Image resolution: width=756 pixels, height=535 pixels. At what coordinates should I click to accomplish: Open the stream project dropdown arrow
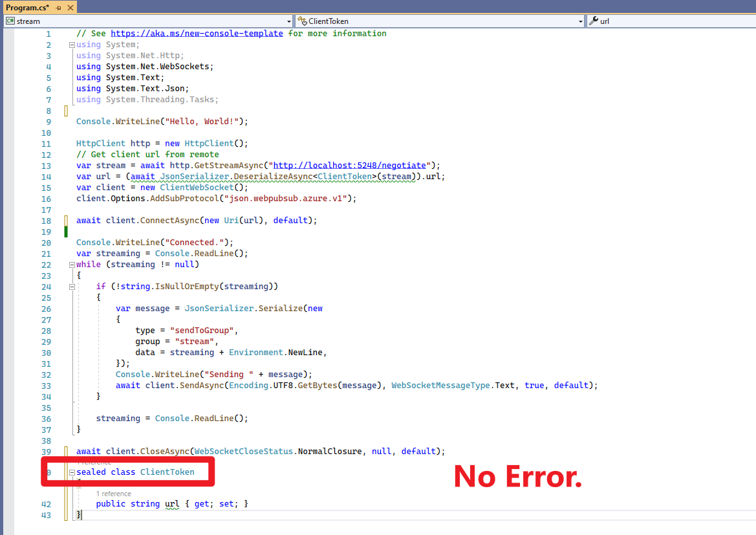coord(288,21)
